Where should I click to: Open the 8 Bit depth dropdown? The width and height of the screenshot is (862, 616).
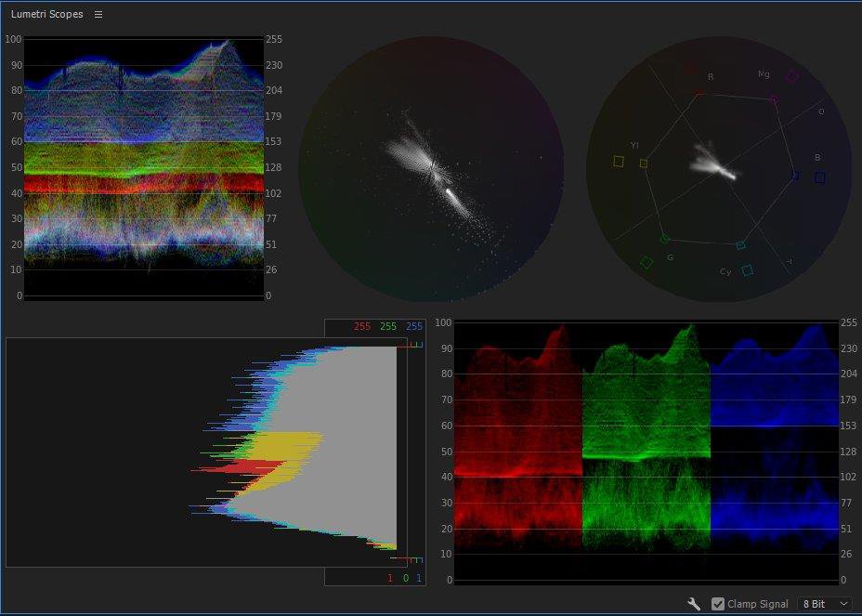click(x=825, y=604)
